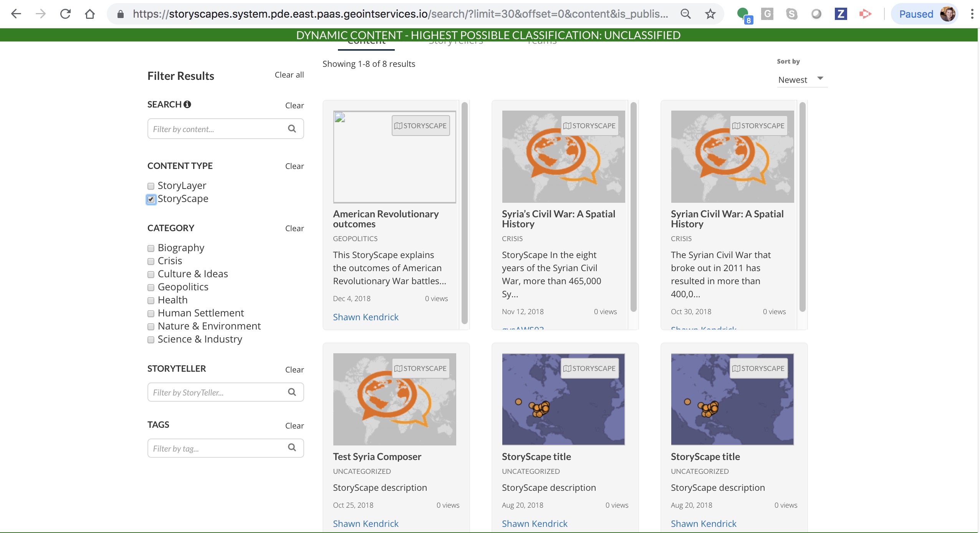
Task: Click the bookmark star in the address bar
Action: [710, 14]
